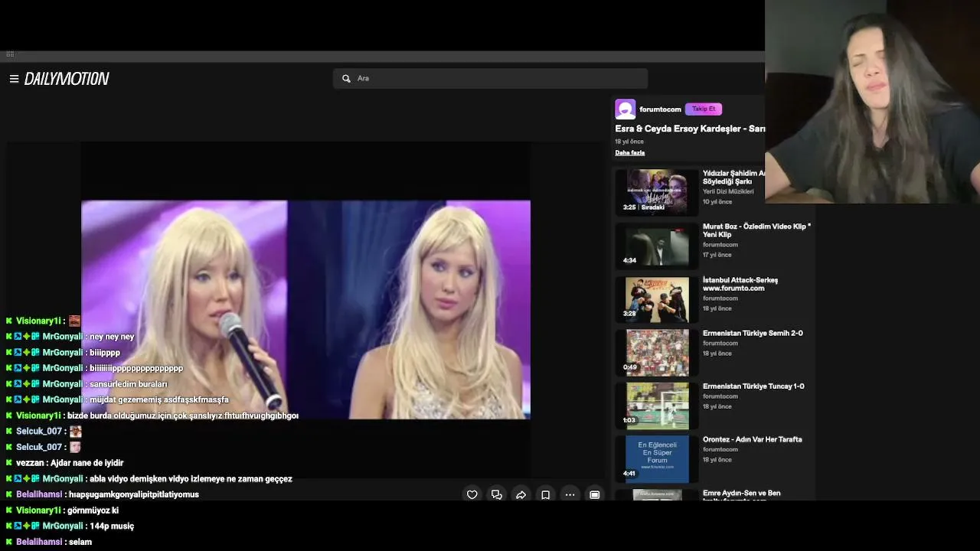Follow the channel with Takip Et
Screen dimensions: 980x551
click(x=704, y=109)
